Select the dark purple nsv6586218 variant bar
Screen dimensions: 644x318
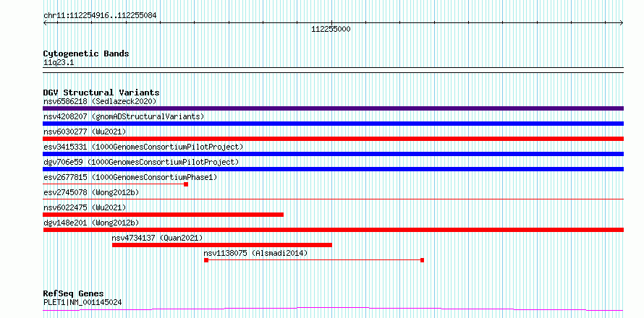pyautogui.click(x=333, y=108)
